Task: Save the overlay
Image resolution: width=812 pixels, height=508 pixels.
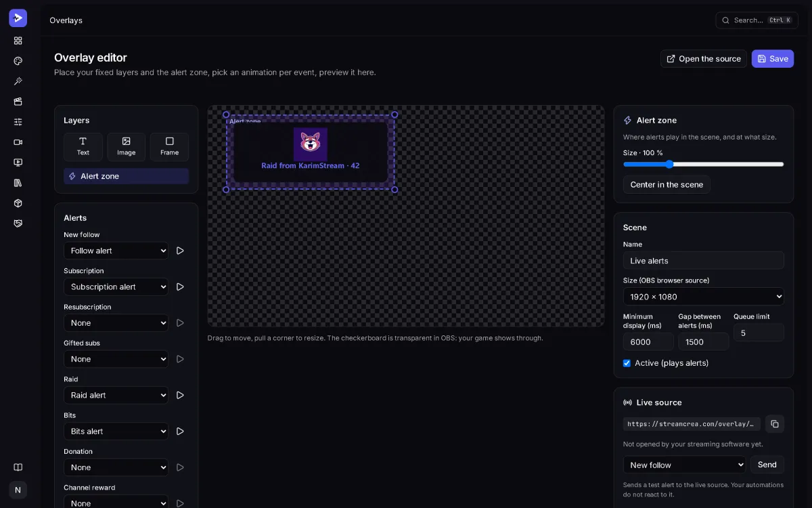Action: [773, 59]
